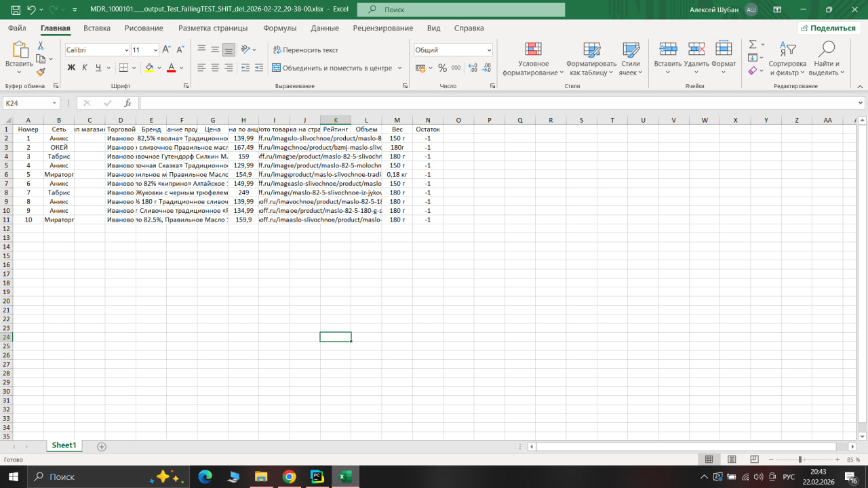This screenshot has height=488, width=868.
Task: Toggle underline formatting (Ч)
Action: coord(98,68)
